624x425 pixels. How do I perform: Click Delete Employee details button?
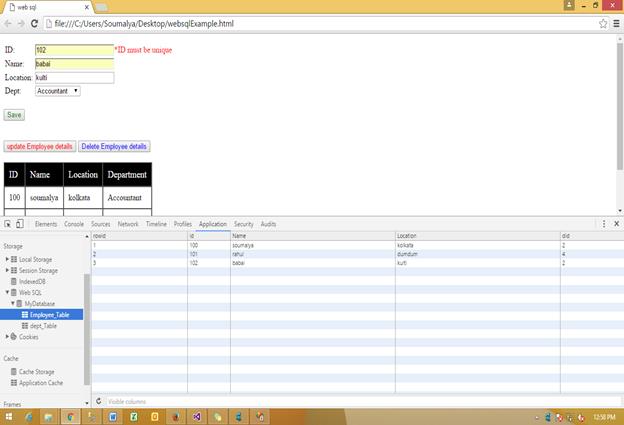point(114,146)
